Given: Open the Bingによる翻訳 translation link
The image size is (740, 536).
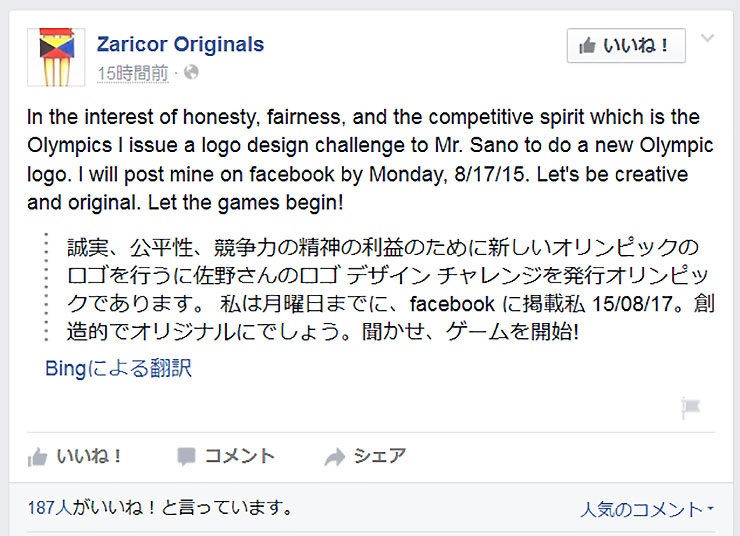Looking at the screenshot, I should click(118, 368).
